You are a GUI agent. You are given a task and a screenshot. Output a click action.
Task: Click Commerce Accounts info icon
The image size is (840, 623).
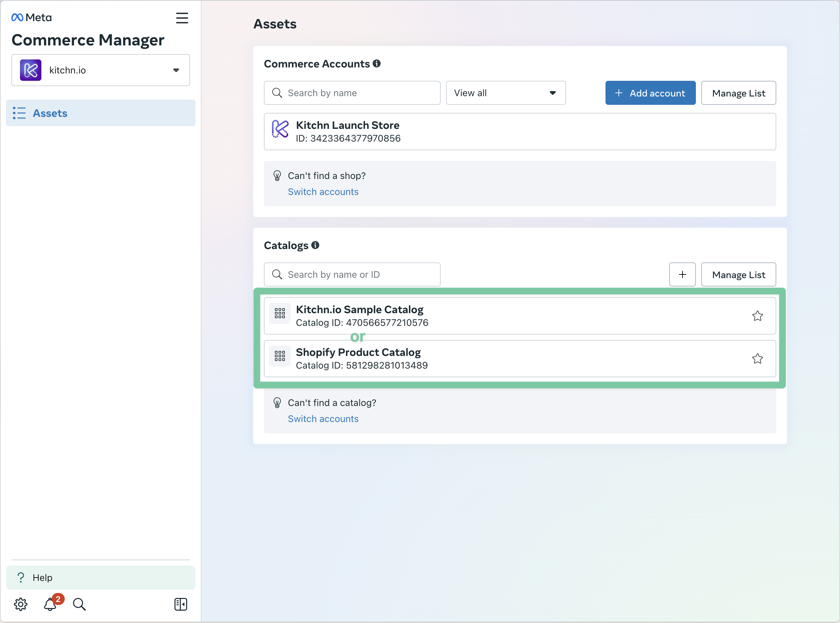[x=377, y=64]
